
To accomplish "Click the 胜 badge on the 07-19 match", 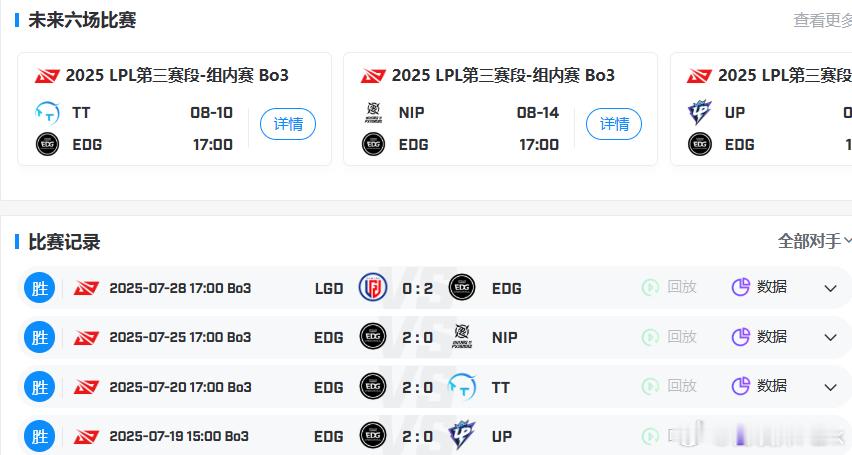I will (x=40, y=436).
